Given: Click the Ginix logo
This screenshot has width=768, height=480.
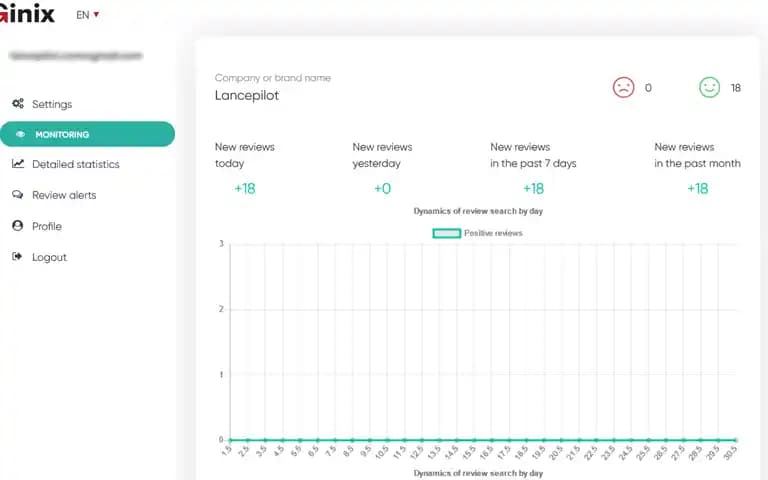Looking at the screenshot, I should [27, 13].
